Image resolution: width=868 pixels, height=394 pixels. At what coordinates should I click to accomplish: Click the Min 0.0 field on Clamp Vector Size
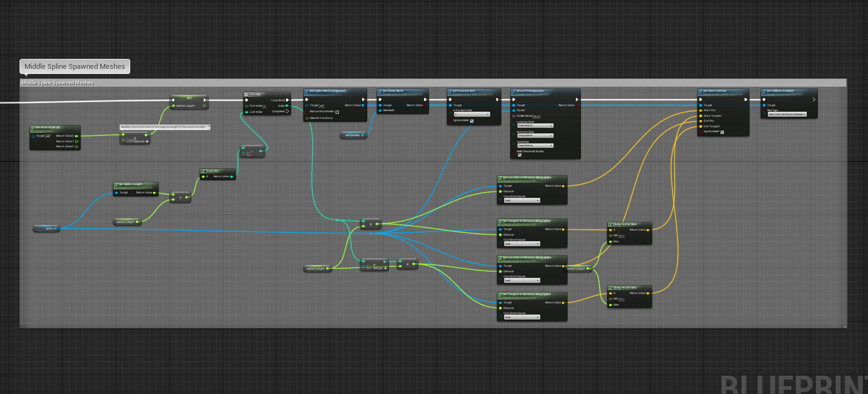(620, 235)
